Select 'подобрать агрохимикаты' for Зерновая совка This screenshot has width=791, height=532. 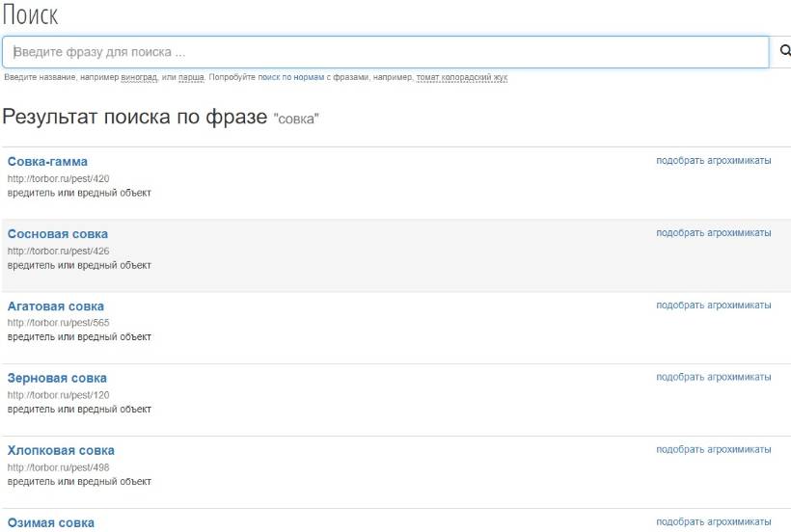pos(713,377)
